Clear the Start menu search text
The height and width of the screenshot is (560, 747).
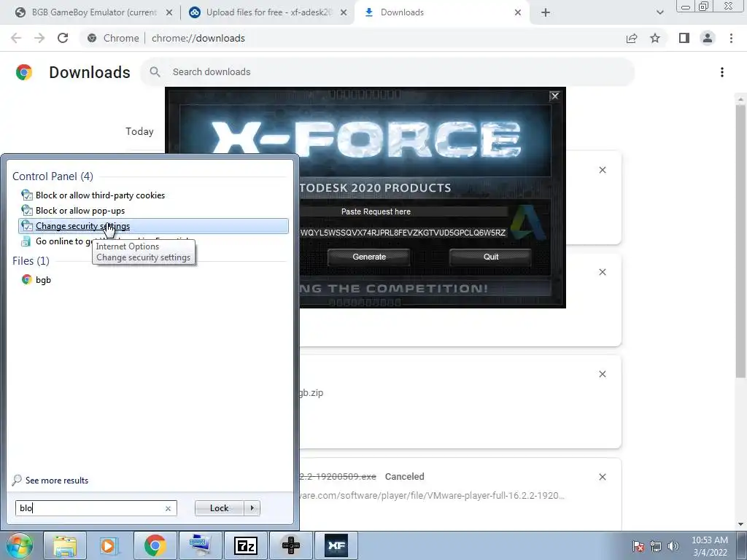169,508
